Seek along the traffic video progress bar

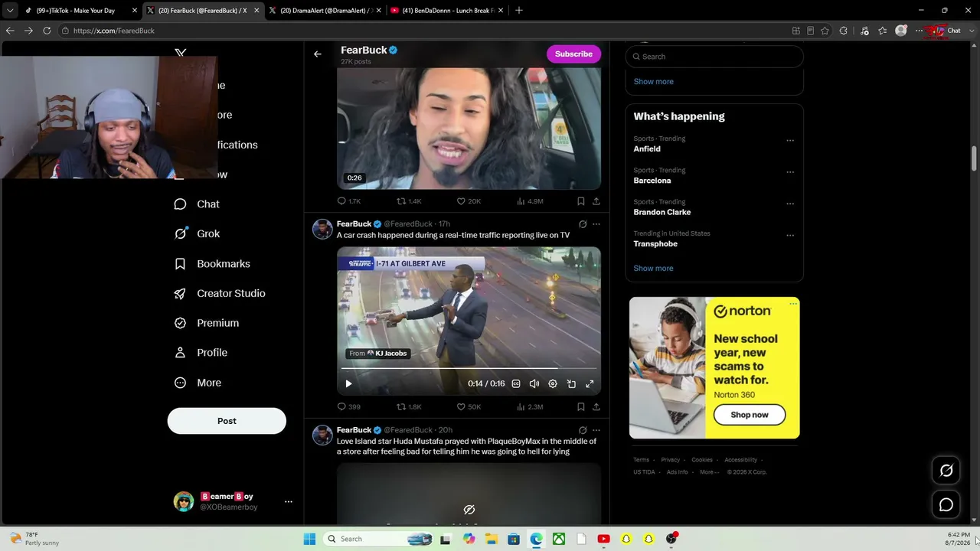point(469,369)
